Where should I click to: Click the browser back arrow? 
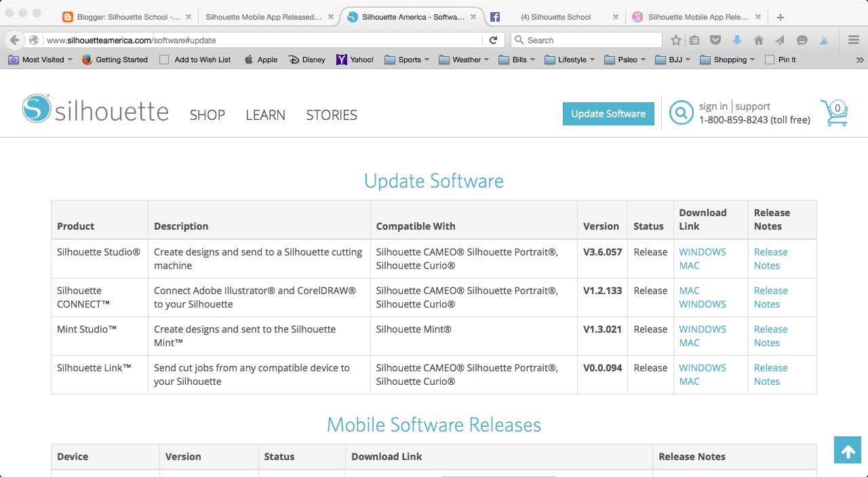[x=16, y=40]
